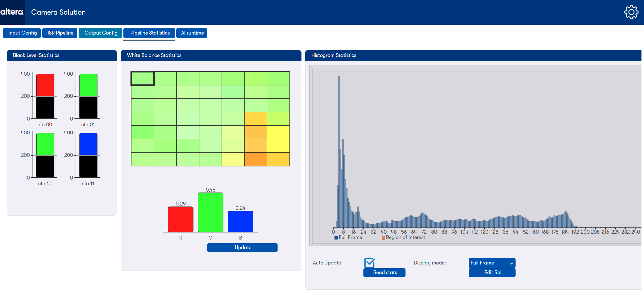Click the blue cfa 11 bar
This screenshot has height=295, width=644.
pos(88,144)
